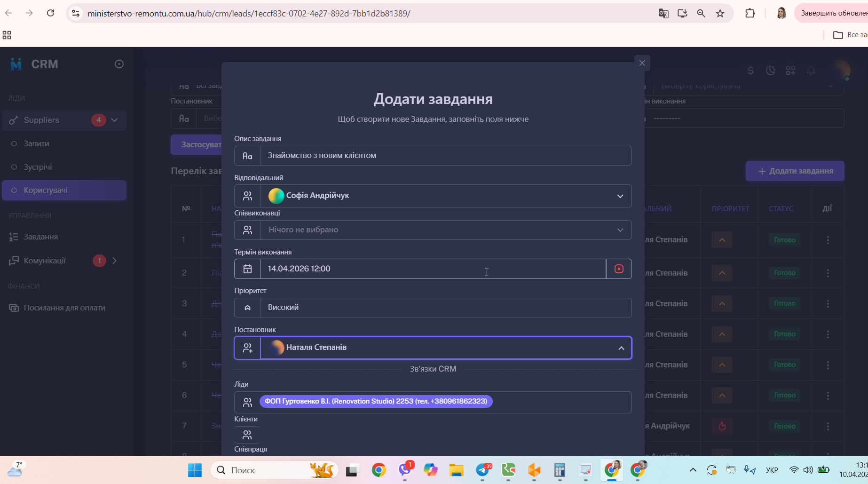Switch the УКР keyboard language indicator
This screenshot has width=868, height=484.
[x=772, y=470]
